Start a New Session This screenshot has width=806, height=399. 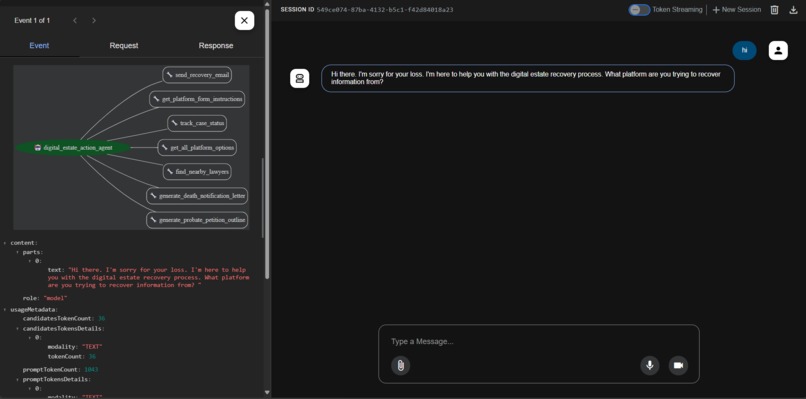click(x=736, y=10)
